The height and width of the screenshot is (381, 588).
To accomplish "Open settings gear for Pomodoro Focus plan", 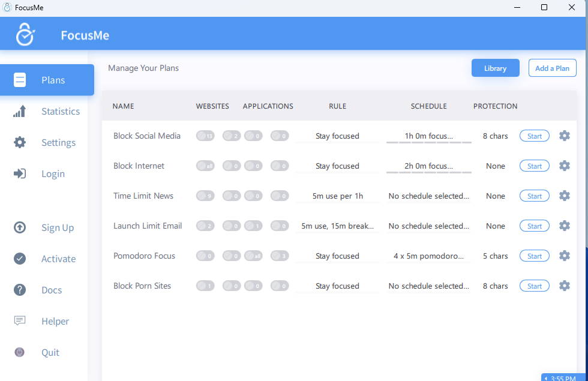I will click(x=564, y=256).
